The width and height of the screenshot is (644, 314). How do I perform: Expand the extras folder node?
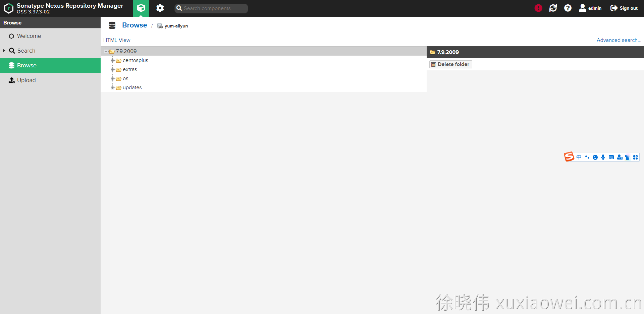click(113, 69)
